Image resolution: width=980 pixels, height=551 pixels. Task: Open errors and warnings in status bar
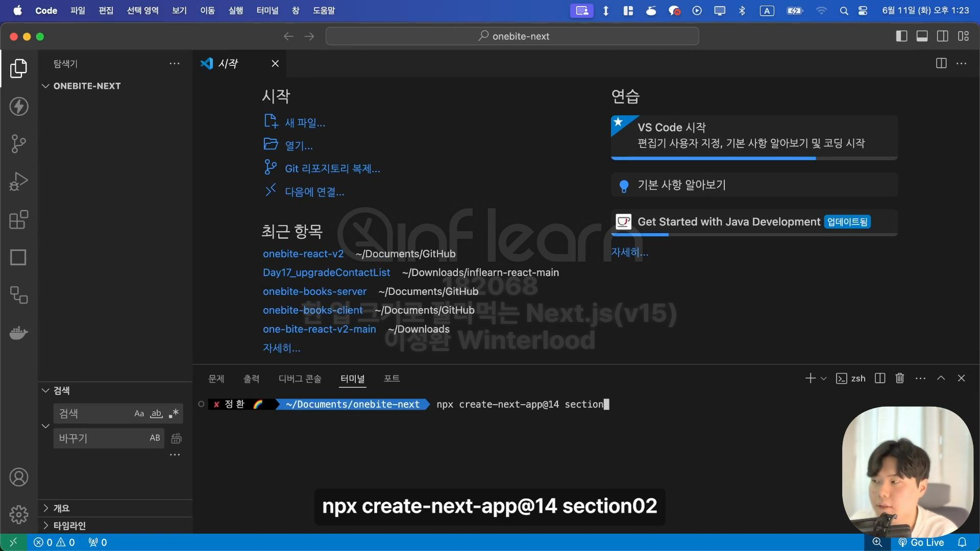click(54, 542)
